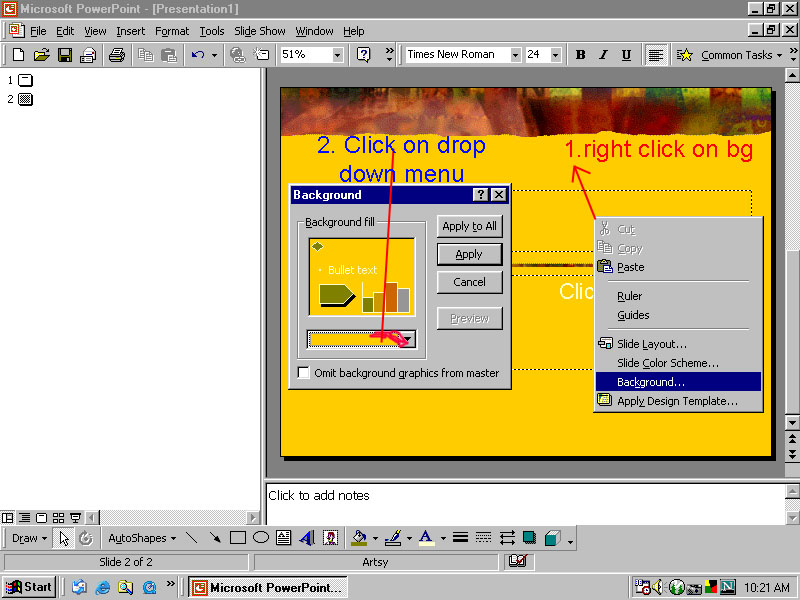The width and height of the screenshot is (800, 600).
Task: Choose Apply Design Template... context item
Action: (x=678, y=401)
